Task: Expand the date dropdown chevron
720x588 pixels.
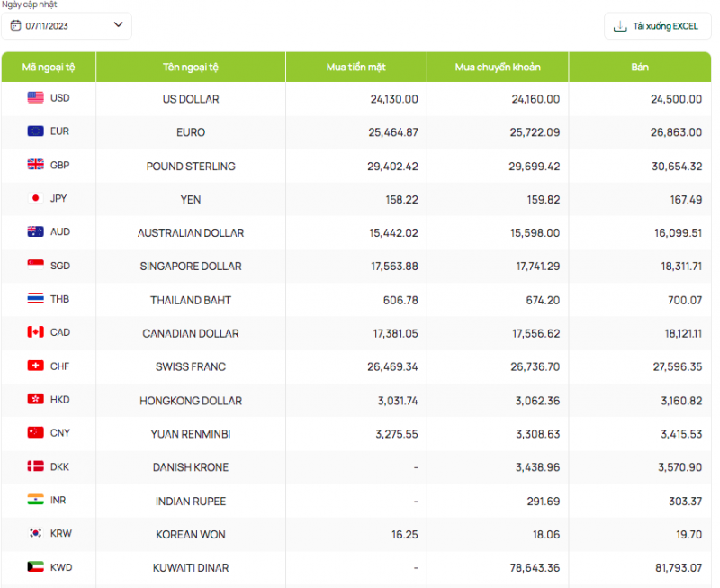Action: pos(119,25)
